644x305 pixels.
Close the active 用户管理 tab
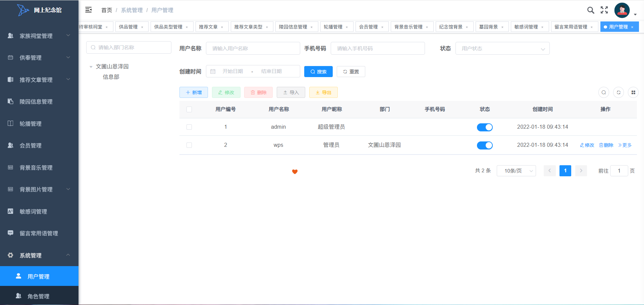(632, 27)
